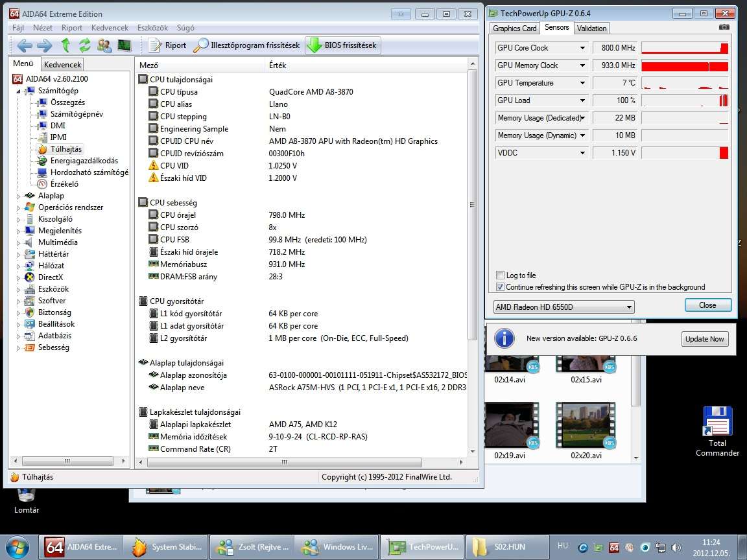Expand the Multimédia tree node
This screenshot has height=560, width=747.
[x=19, y=242]
